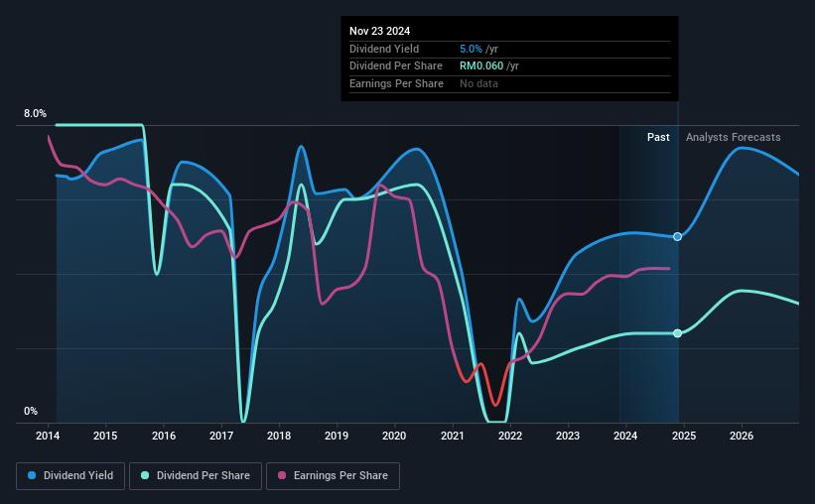This screenshot has height=504, width=815.
Task: Click the 0% y-axis label
Action: pyautogui.click(x=31, y=411)
